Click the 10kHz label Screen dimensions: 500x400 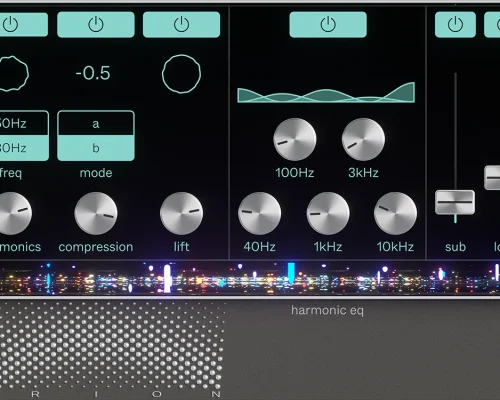(395, 247)
